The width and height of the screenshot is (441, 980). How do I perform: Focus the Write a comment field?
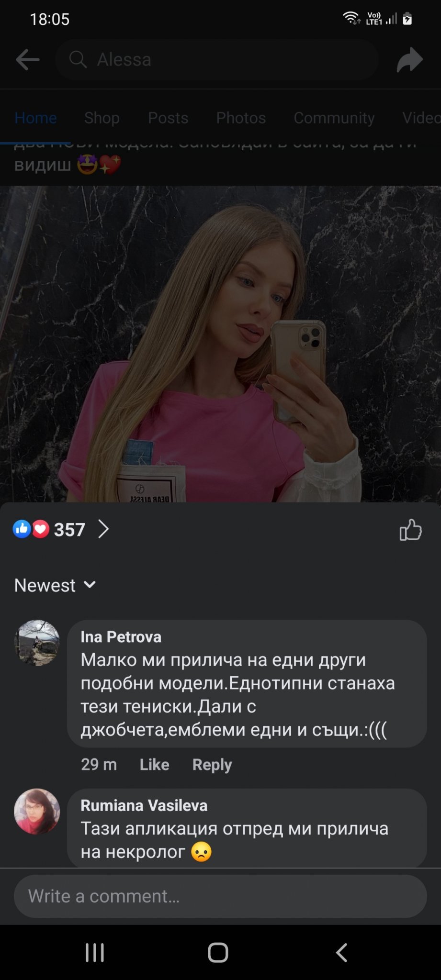[x=220, y=896]
